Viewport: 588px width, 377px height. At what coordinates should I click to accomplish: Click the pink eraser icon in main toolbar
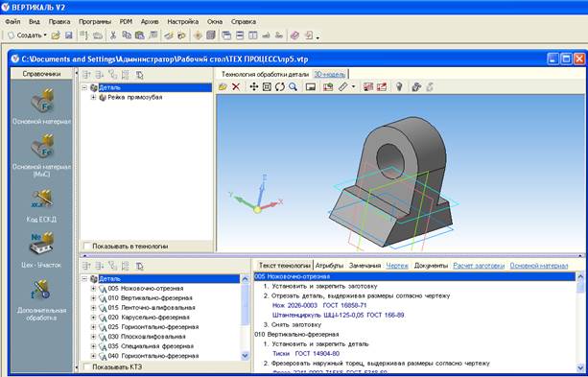pos(294,35)
